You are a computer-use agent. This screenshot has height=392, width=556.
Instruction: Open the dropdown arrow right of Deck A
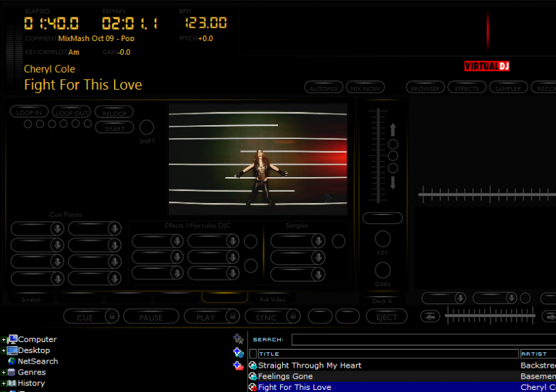(x=460, y=298)
